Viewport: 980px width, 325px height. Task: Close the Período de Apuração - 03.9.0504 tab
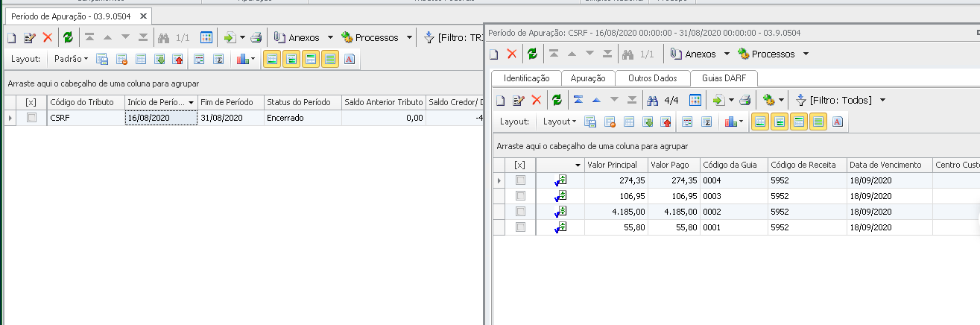(145, 16)
